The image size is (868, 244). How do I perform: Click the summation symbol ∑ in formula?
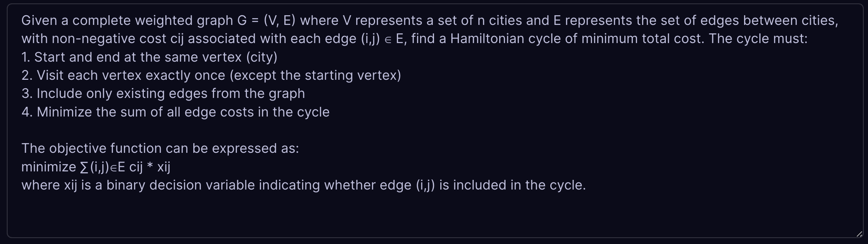click(84, 167)
